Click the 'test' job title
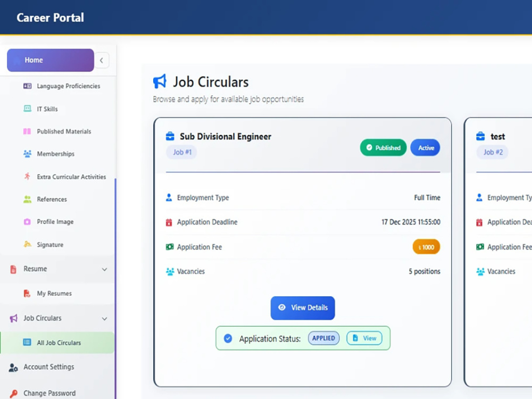 pyautogui.click(x=498, y=137)
